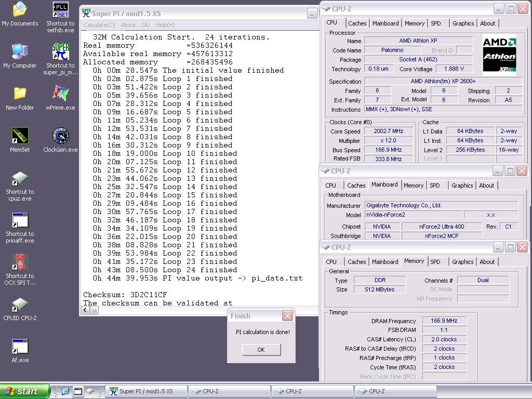
Task: Open Mainboard tab in top CPU-Z
Action: (x=385, y=23)
